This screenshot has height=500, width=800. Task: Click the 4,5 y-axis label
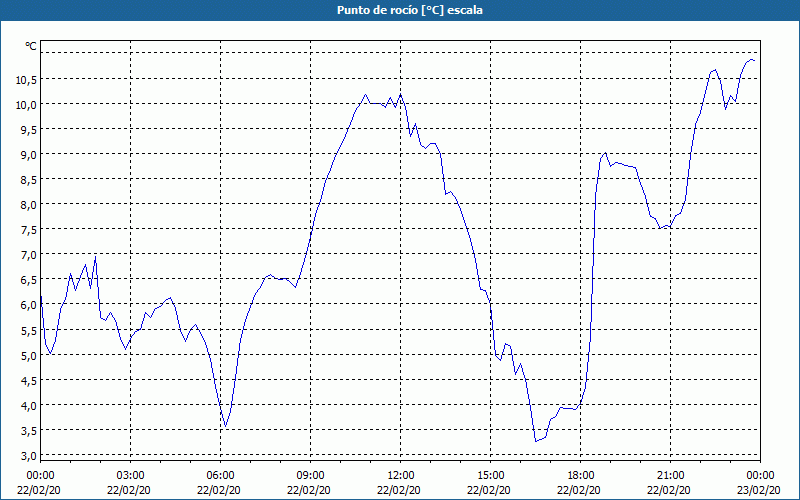click(28, 380)
